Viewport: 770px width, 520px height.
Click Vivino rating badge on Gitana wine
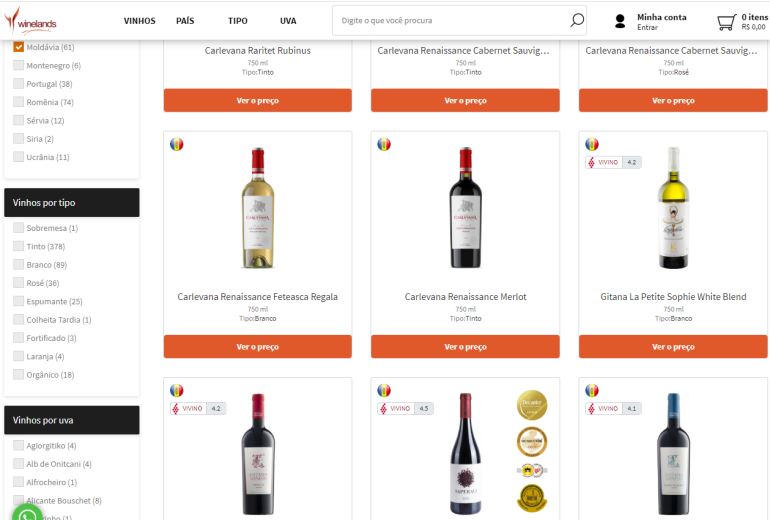(612, 162)
